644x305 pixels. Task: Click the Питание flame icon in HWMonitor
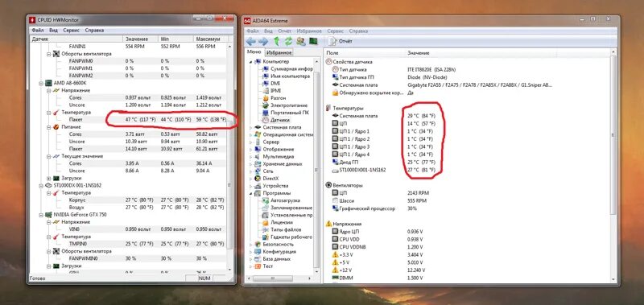tap(56, 127)
